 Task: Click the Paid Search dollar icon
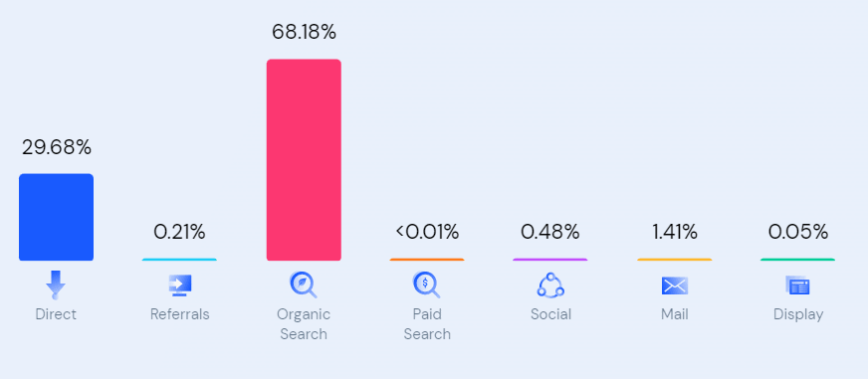tap(427, 284)
